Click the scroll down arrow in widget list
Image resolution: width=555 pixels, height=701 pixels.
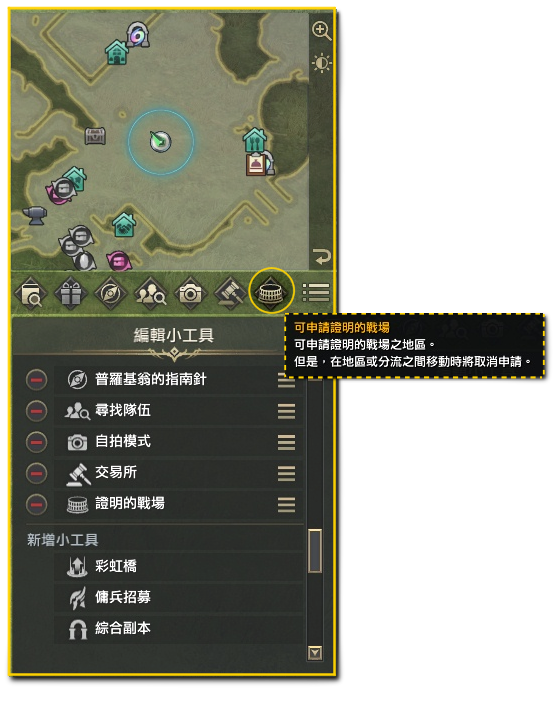point(315,653)
